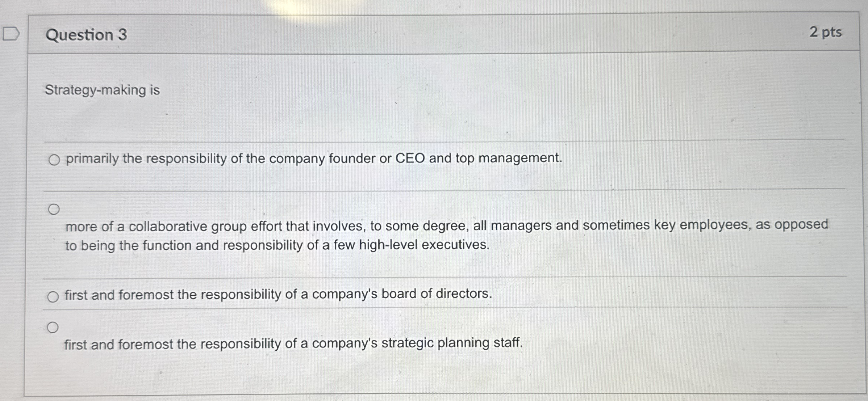
Task: Click the question bookmark icon beside Question 3
Action: pos(10,34)
